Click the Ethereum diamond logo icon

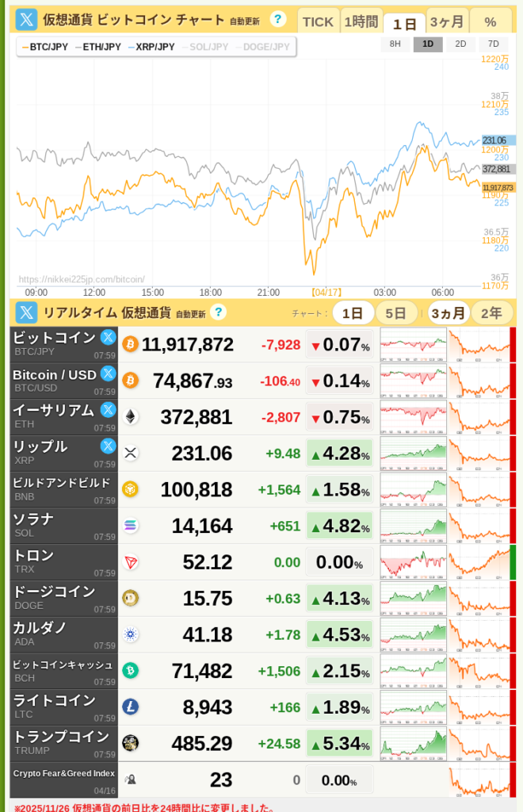coord(130,417)
